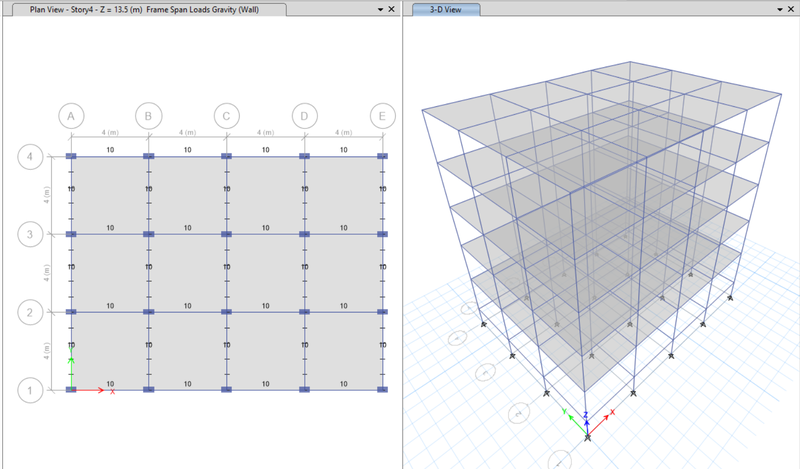Viewport: 800px width, 469px height.
Task: Click the 4 (m) dimension between grids 3 and 4
Action: tap(46, 195)
